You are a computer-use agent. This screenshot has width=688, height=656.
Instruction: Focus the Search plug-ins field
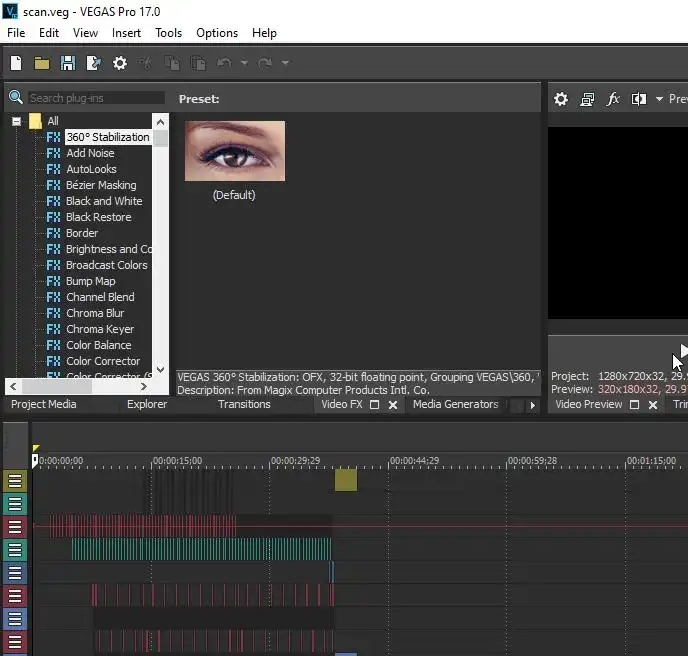97,98
